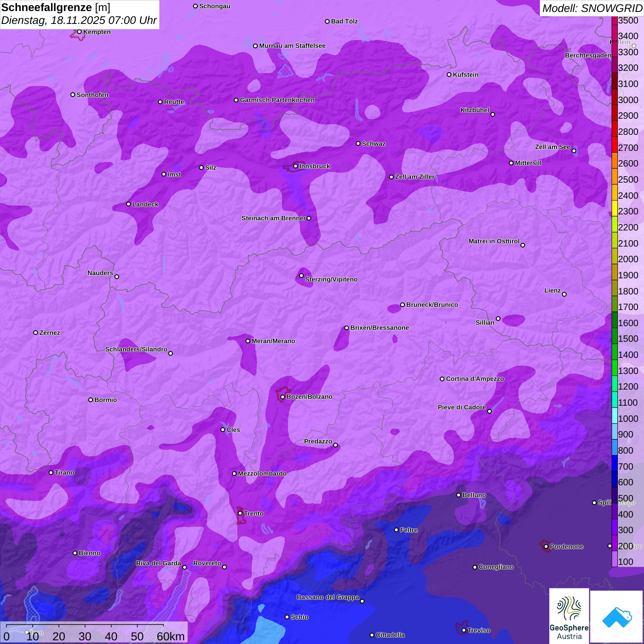Click the Pieve di Cadore label
Viewport: 644px width, 644px height.
click(462, 407)
